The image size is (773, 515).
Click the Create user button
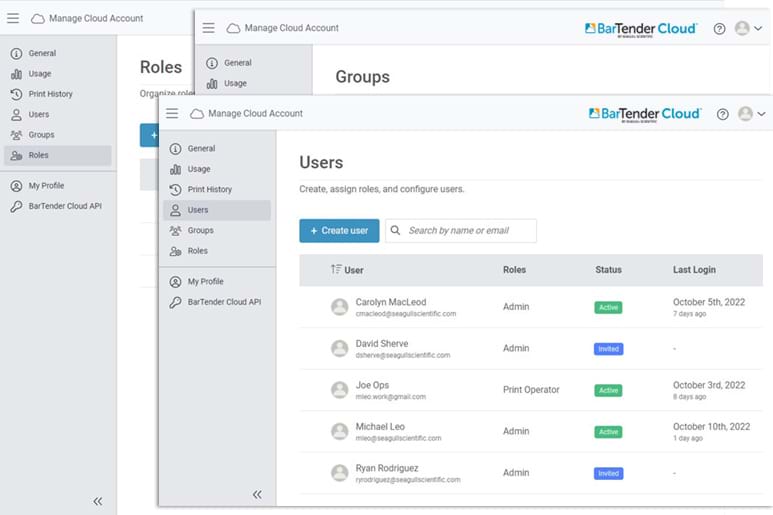[338, 231]
